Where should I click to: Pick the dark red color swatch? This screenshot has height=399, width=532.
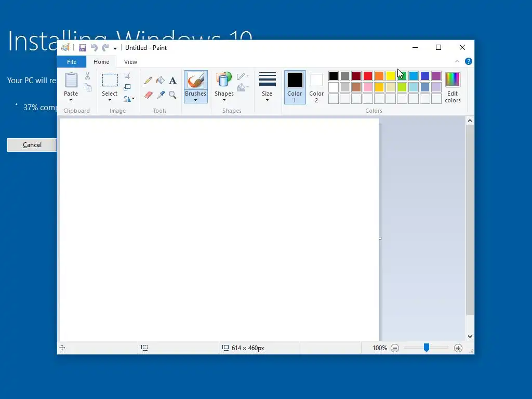356,76
